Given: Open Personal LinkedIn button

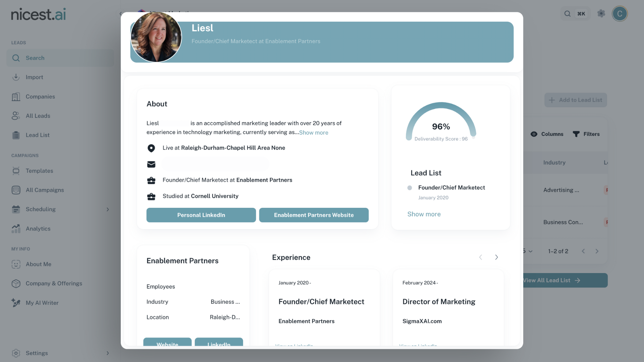Looking at the screenshot, I should pyautogui.click(x=201, y=215).
